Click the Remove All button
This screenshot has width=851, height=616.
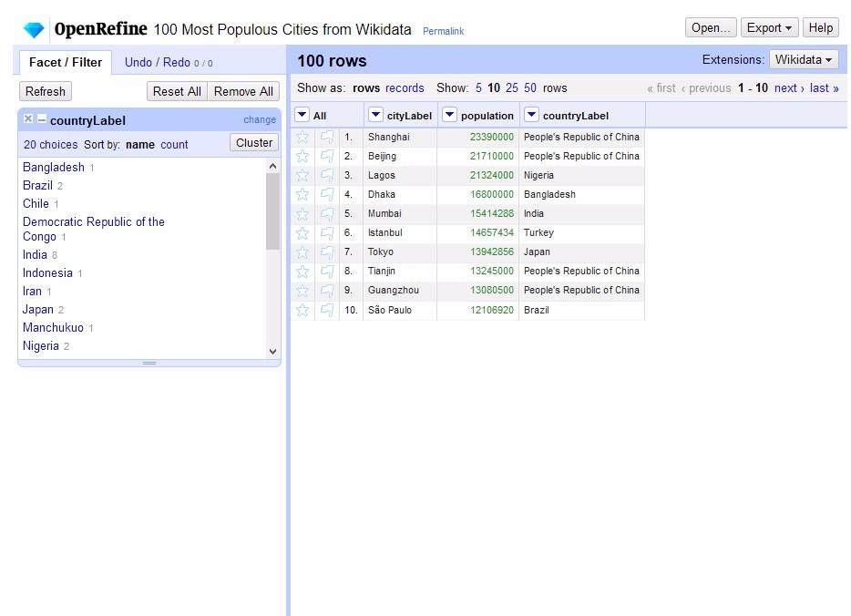tap(243, 91)
